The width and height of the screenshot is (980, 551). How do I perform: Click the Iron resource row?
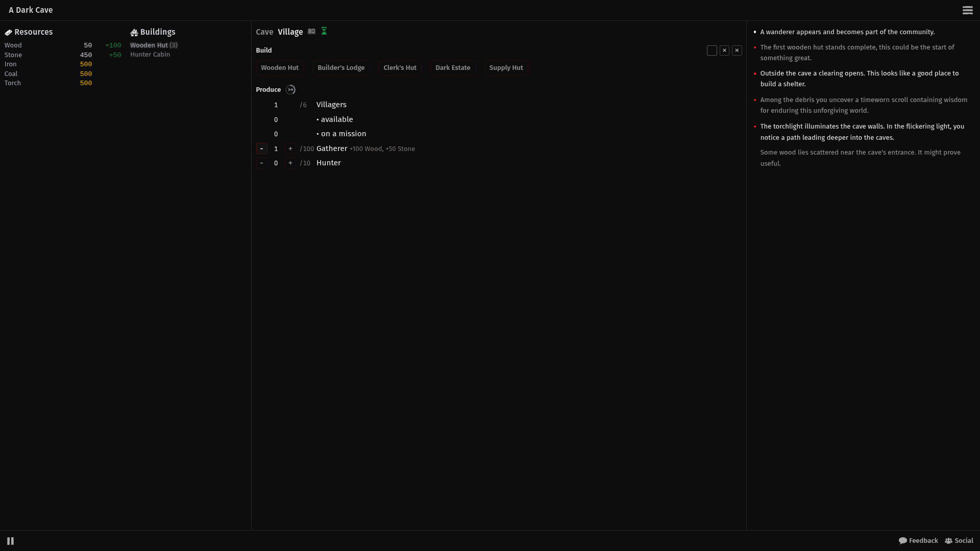[x=63, y=64]
